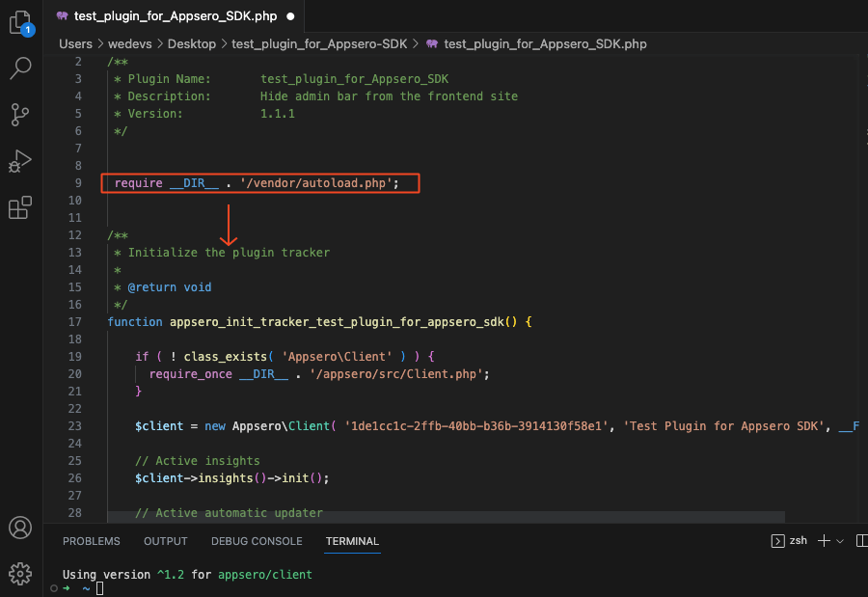Open the terminal launch profile dropdown chevron

coord(840,541)
